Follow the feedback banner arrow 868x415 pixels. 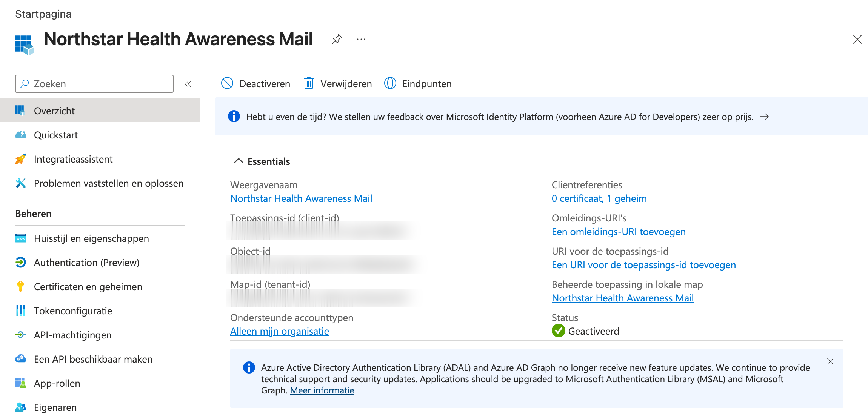tap(764, 117)
